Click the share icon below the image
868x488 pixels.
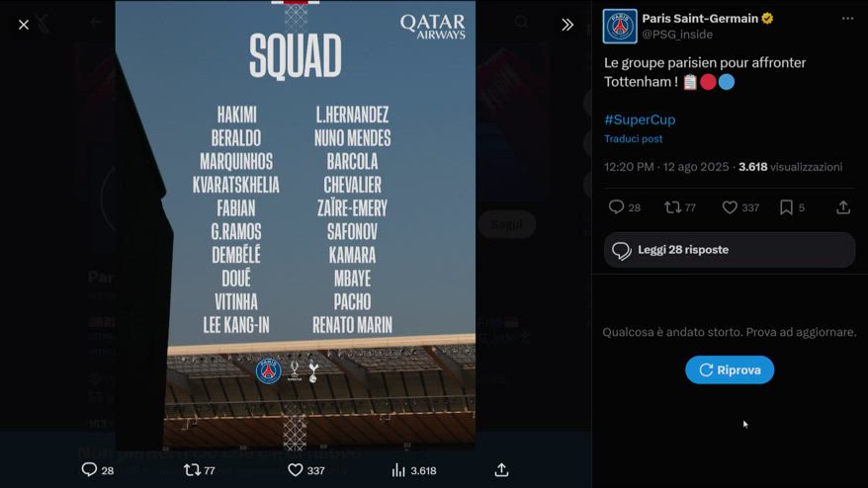click(501, 470)
